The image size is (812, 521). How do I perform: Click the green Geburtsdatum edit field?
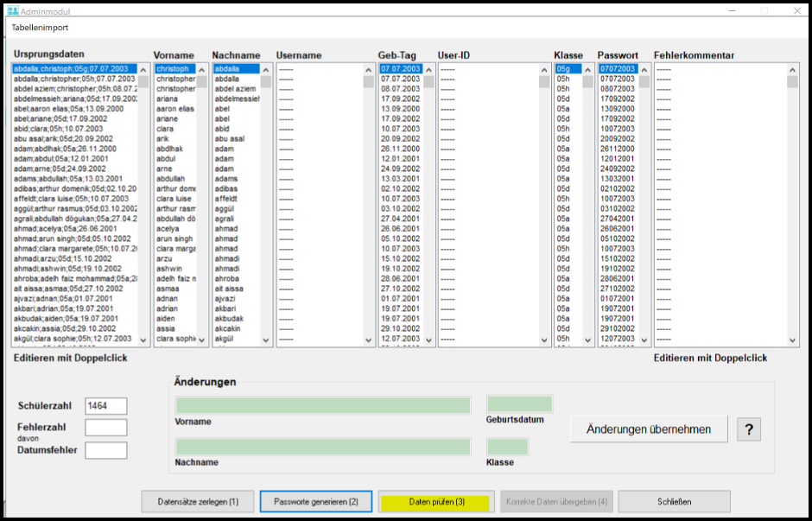click(x=519, y=404)
